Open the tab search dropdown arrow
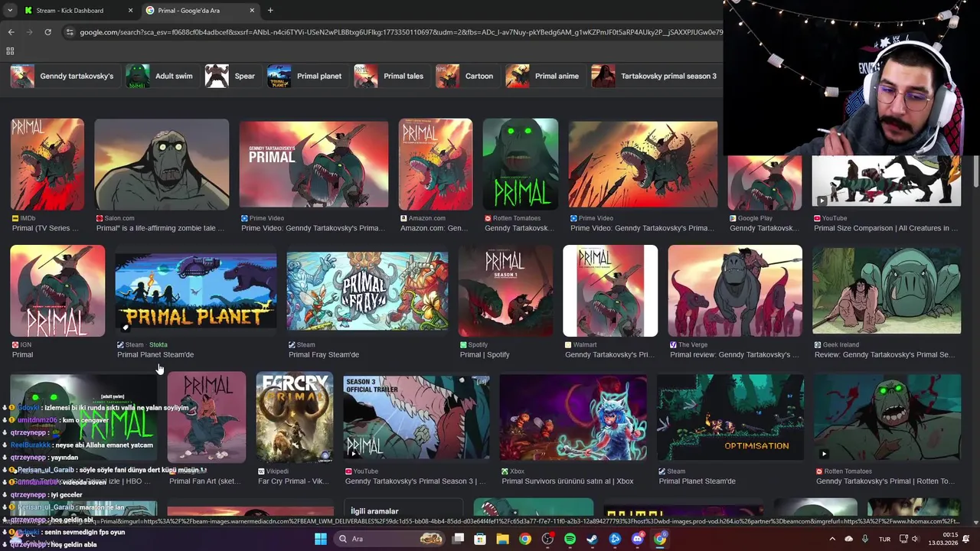Viewport: 980px width, 551px height. (10, 10)
